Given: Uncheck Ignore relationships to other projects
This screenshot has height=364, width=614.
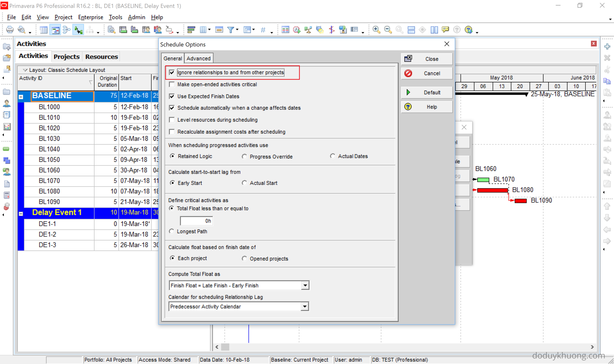Looking at the screenshot, I should pos(172,72).
